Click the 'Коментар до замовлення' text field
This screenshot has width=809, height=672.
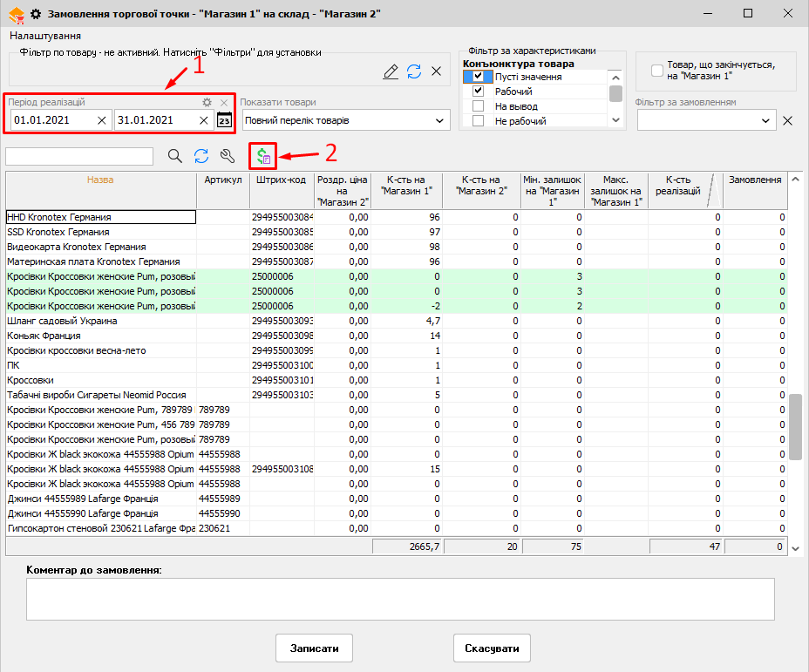click(x=400, y=599)
